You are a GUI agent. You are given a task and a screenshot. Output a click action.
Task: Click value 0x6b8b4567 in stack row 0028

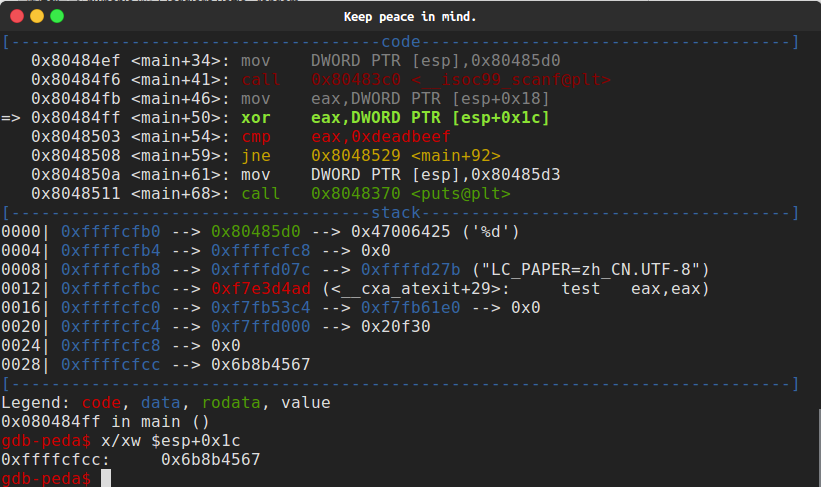pyautogui.click(x=260, y=364)
